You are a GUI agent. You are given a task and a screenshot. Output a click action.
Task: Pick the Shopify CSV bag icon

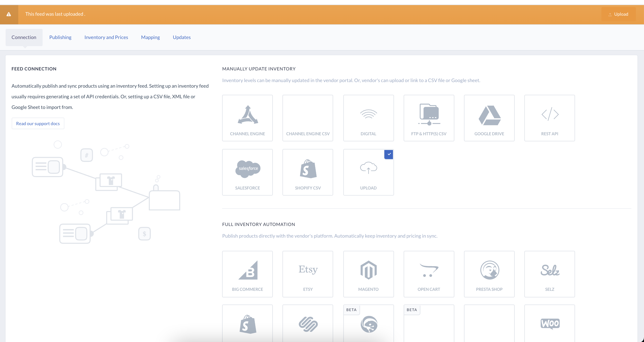(308, 169)
